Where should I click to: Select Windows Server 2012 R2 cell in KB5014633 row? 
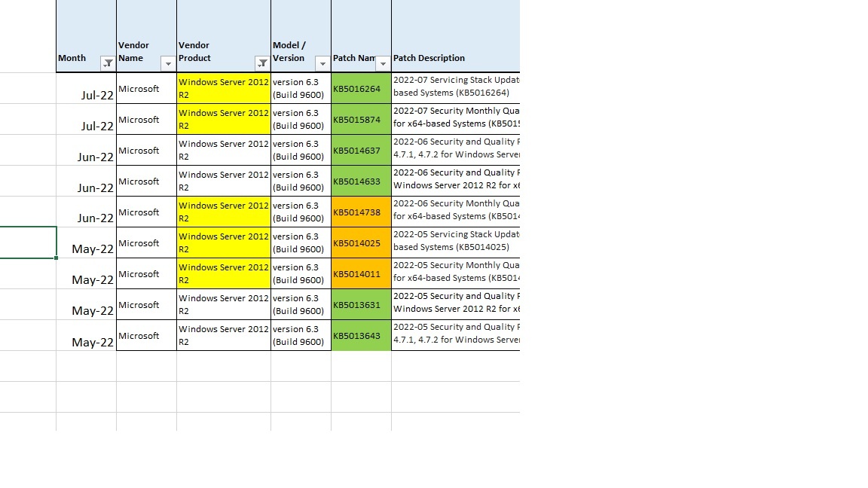pyautogui.click(x=224, y=181)
